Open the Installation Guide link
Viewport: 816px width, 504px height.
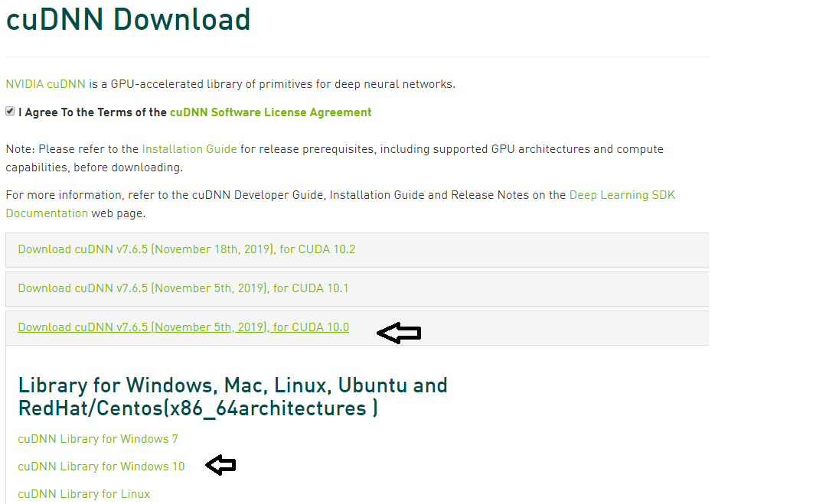tap(189, 149)
